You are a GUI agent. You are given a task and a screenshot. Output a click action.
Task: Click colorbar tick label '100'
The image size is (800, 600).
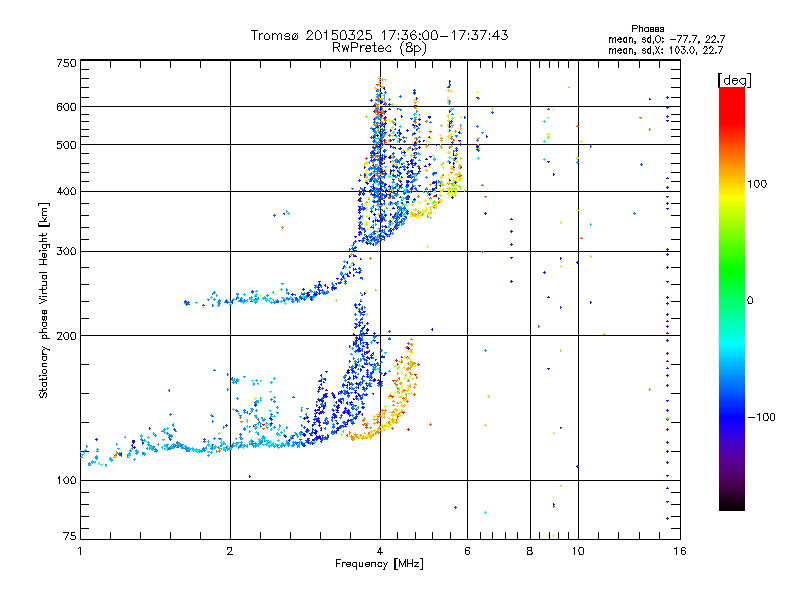(x=757, y=184)
